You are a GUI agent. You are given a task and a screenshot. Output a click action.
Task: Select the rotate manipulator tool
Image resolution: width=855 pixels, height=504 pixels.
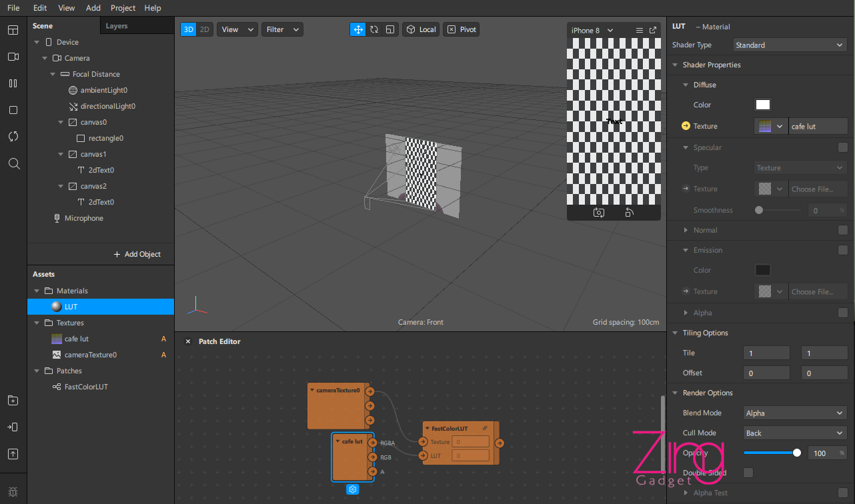(x=374, y=29)
